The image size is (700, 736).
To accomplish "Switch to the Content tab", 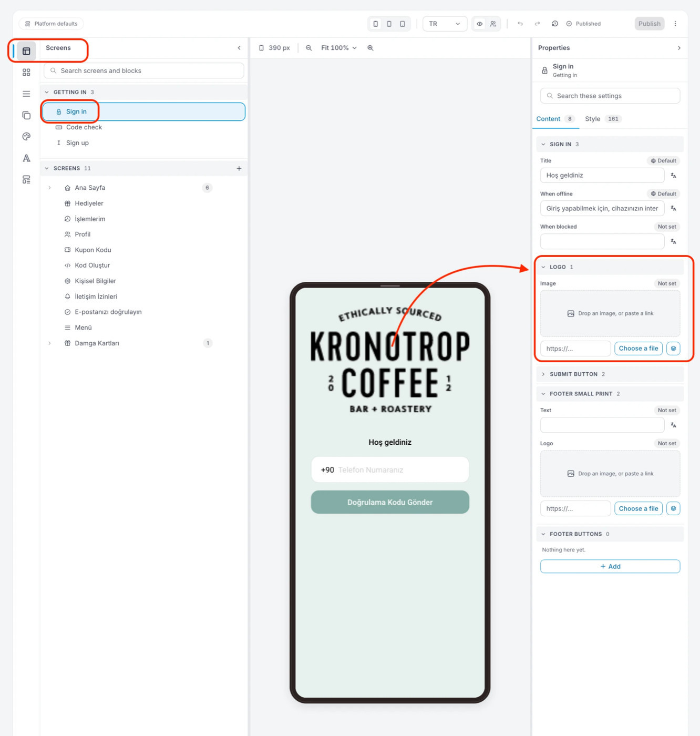I will [x=555, y=119].
